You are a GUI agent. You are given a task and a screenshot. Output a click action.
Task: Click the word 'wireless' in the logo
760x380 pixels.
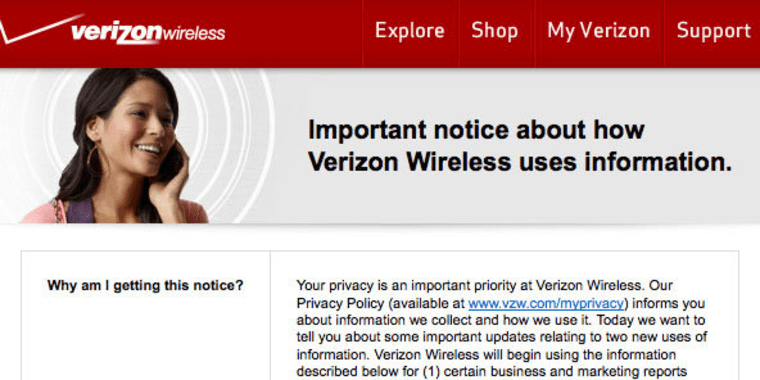(194, 33)
